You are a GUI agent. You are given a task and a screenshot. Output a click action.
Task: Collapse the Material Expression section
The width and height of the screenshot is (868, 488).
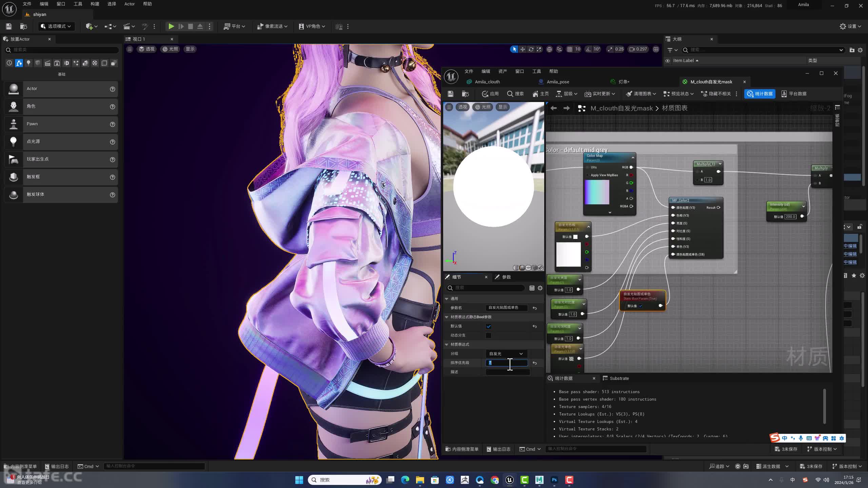click(447, 345)
